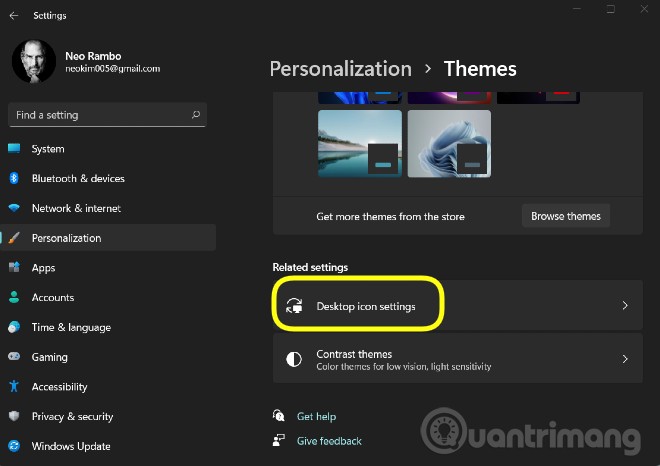This screenshot has height=466, width=660.
Task: Click the Get help icon
Action: pyautogui.click(x=279, y=416)
